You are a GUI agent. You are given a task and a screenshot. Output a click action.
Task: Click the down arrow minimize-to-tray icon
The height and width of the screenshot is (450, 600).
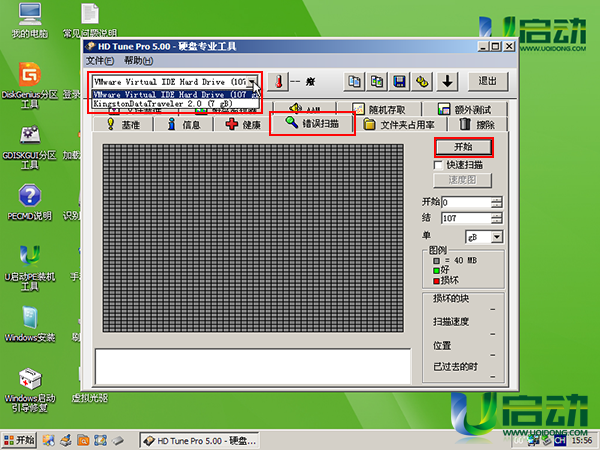447,82
